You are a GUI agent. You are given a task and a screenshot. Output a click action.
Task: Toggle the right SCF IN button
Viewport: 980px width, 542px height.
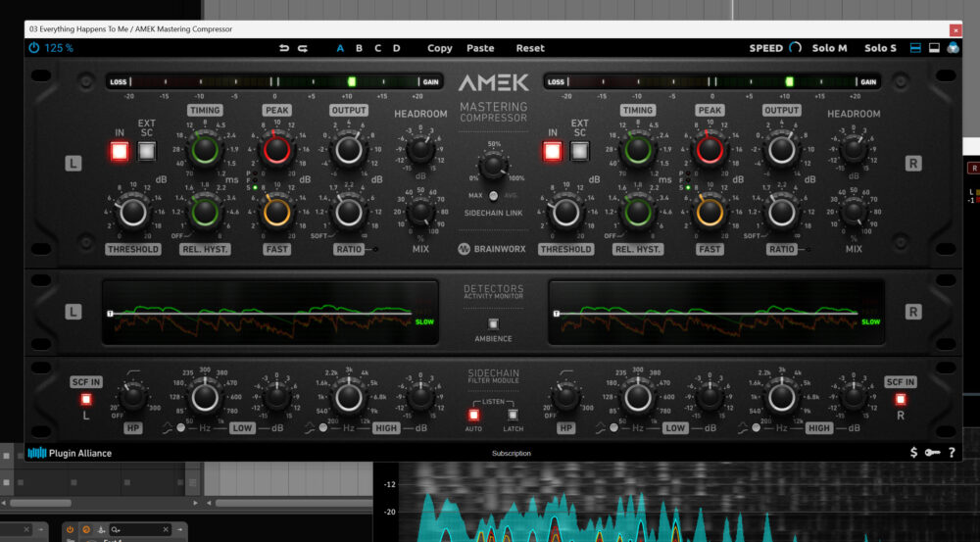coord(901,399)
